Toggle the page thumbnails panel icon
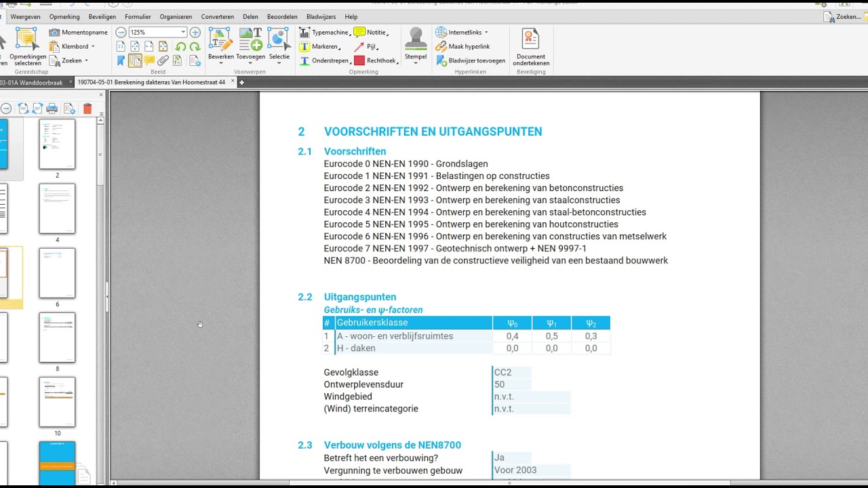This screenshot has height=488, width=868. tap(135, 61)
